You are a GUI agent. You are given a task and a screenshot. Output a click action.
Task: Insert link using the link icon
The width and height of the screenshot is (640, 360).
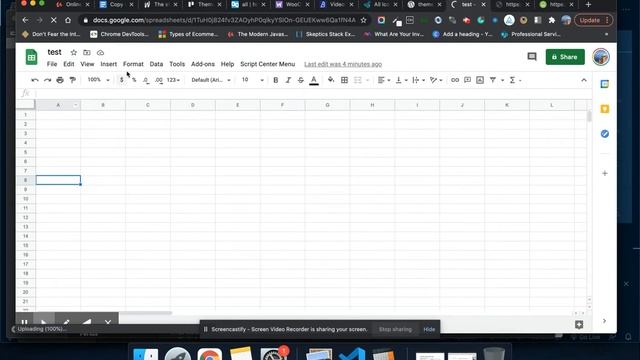(x=455, y=80)
